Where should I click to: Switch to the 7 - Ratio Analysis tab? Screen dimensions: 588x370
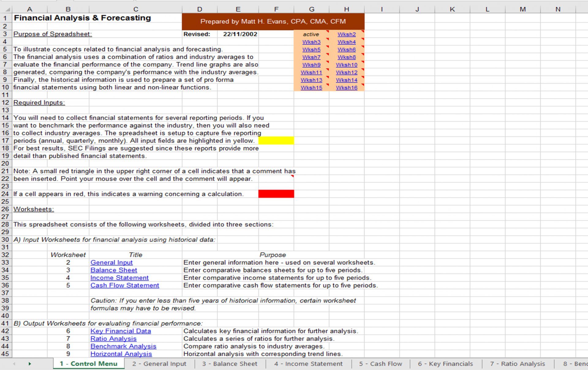518,364
